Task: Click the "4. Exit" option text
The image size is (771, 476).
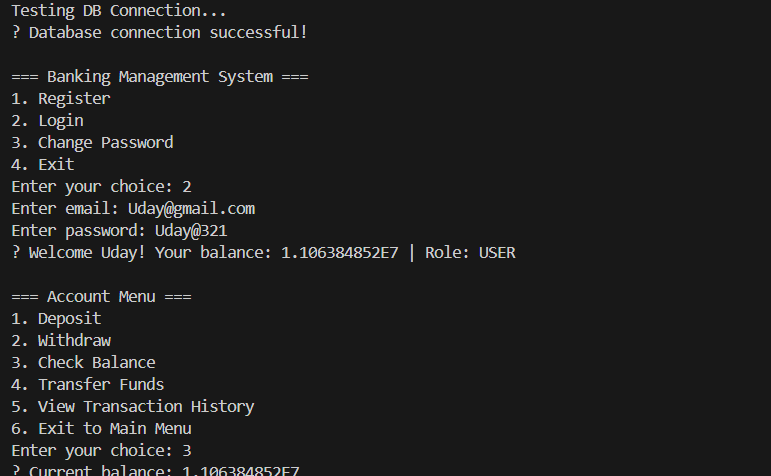Action: point(42,165)
